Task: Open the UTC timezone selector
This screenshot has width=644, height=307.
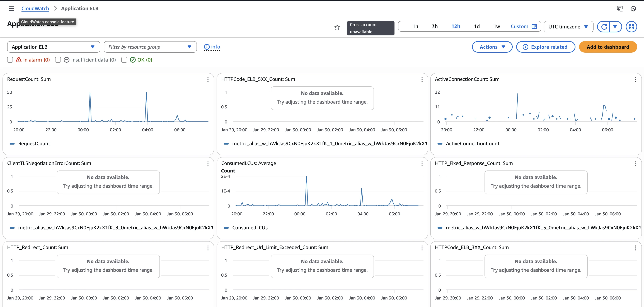Action: click(x=568, y=27)
